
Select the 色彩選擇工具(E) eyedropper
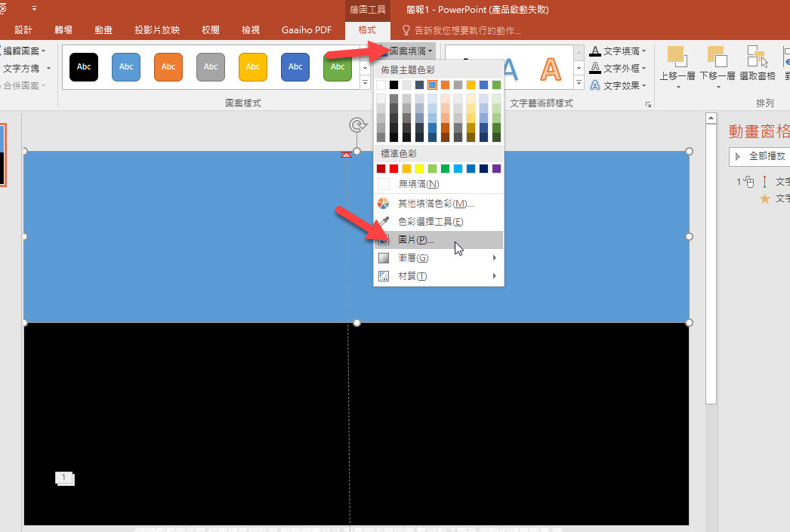(x=438, y=221)
